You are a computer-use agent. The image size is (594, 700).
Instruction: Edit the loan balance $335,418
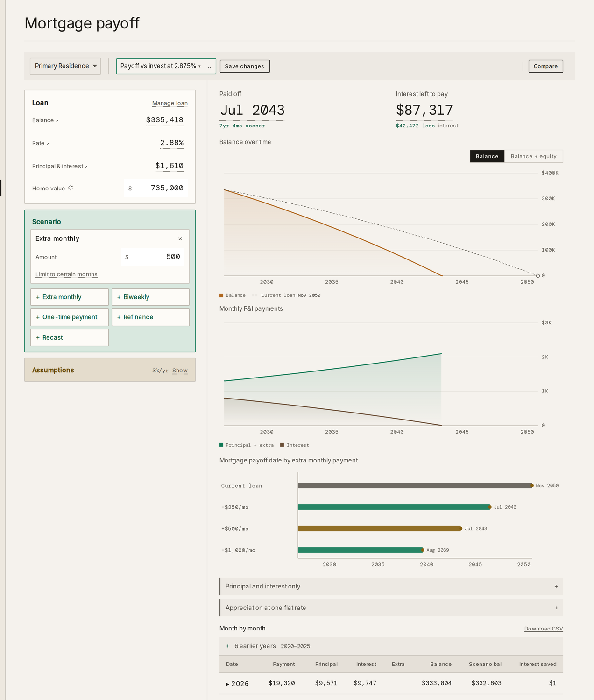164,120
